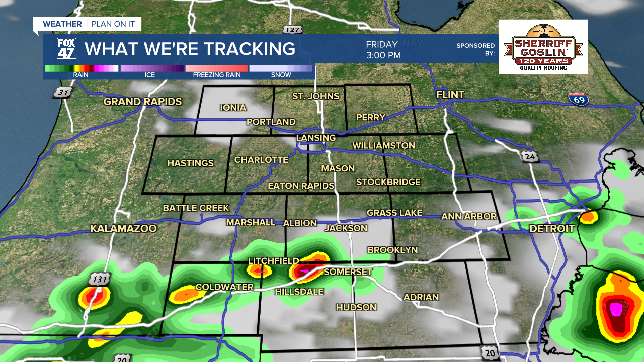Click the WHAT WE'RE TRACKING title
Screen dimensions: 644x362
click(190, 49)
